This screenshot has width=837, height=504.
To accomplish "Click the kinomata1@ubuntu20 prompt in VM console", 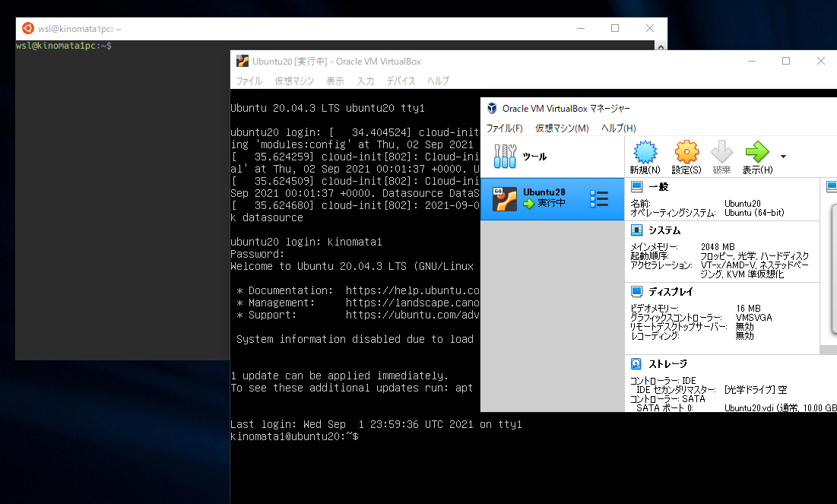I will pyautogui.click(x=294, y=437).
